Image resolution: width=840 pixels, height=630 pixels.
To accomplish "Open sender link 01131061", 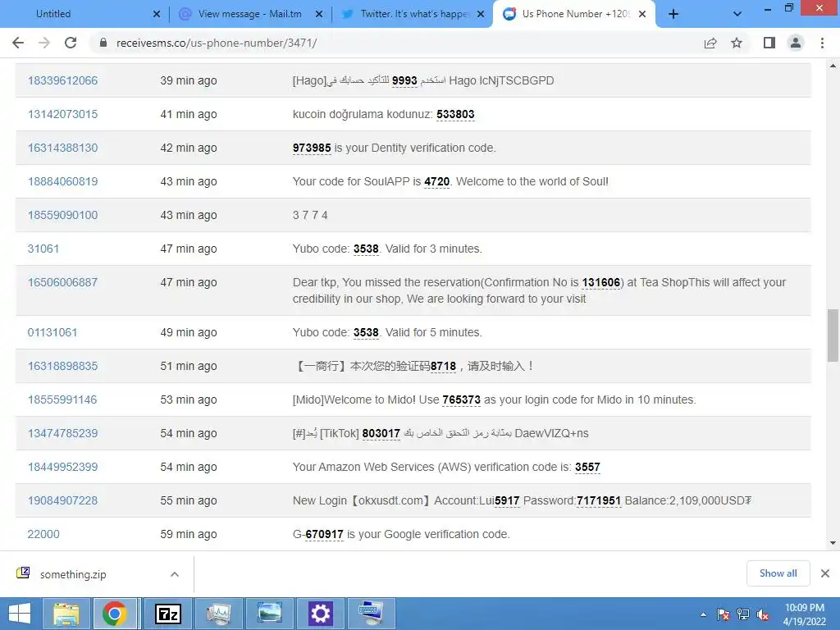I will pos(52,332).
